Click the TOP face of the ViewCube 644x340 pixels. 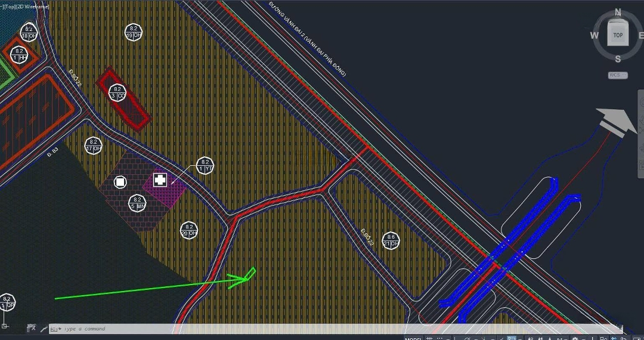click(x=618, y=35)
